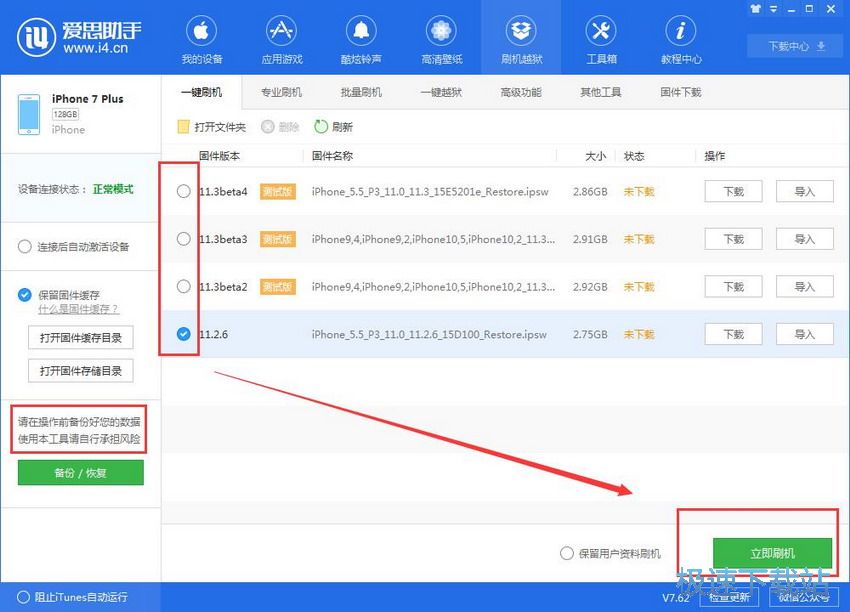This screenshot has width=850, height=612.
Task: Click the 刷新 refresh icon
Action: [x=321, y=127]
